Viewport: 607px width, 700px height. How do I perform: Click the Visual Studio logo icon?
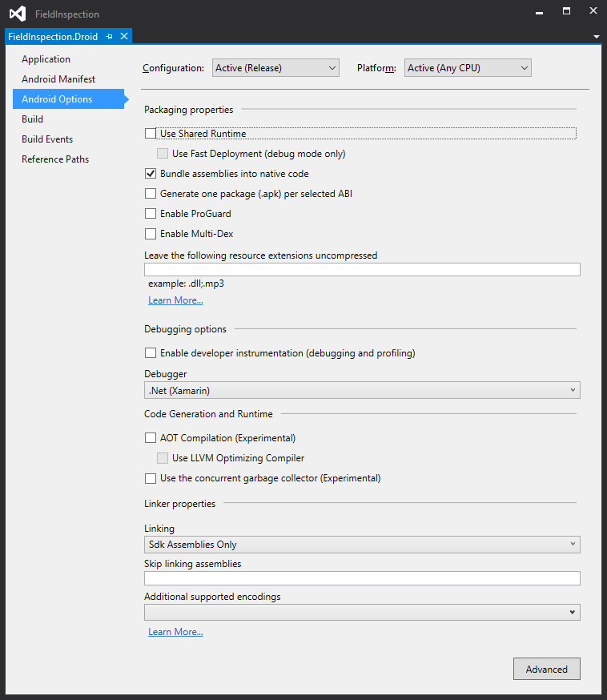[x=18, y=14]
